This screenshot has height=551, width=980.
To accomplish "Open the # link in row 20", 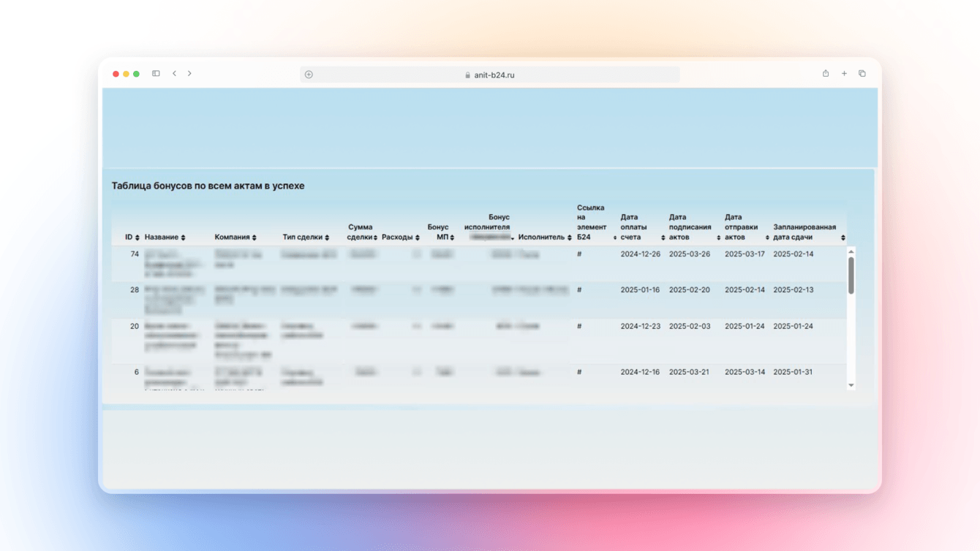I will [x=579, y=327].
